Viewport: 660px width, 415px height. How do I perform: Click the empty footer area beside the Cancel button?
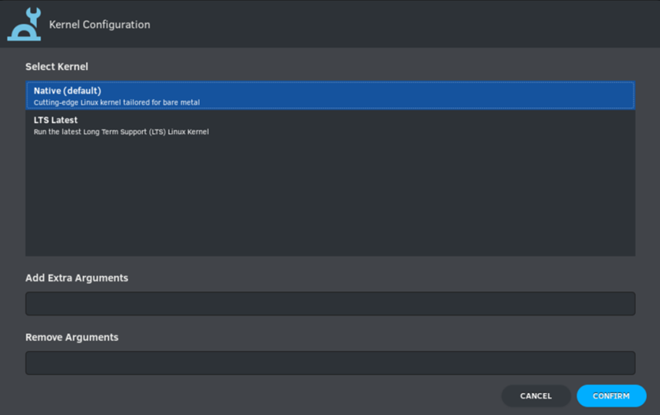pyautogui.click(x=261, y=396)
